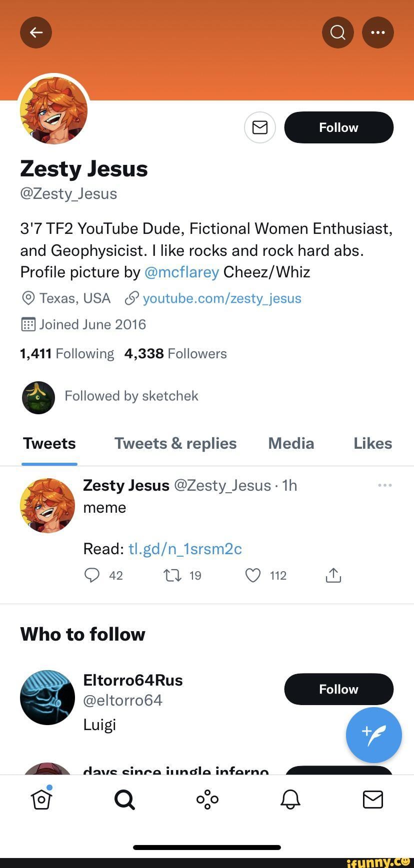Send a direct message via the envelope icon
Viewport: 414px width, 868px height.
tap(259, 127)
